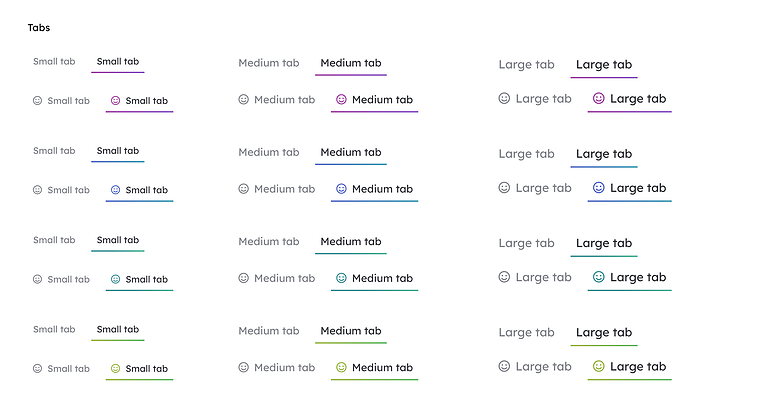Click the green smiley icon beside Small tab

115,369
